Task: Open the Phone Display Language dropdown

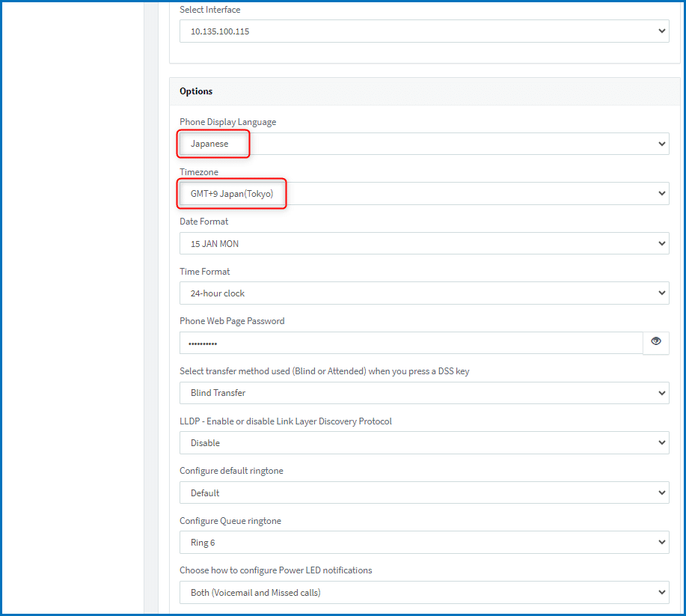Action: click(424, 144)
